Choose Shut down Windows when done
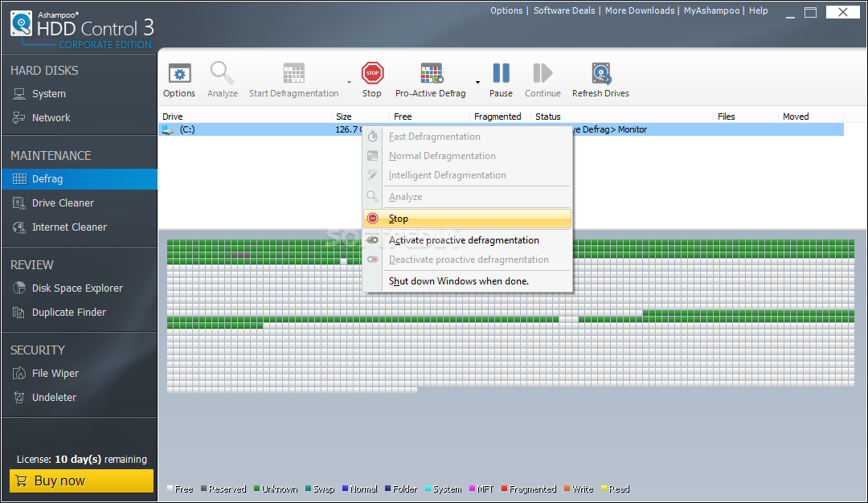This screenshot has width=868, height=503. click(467, 281)
